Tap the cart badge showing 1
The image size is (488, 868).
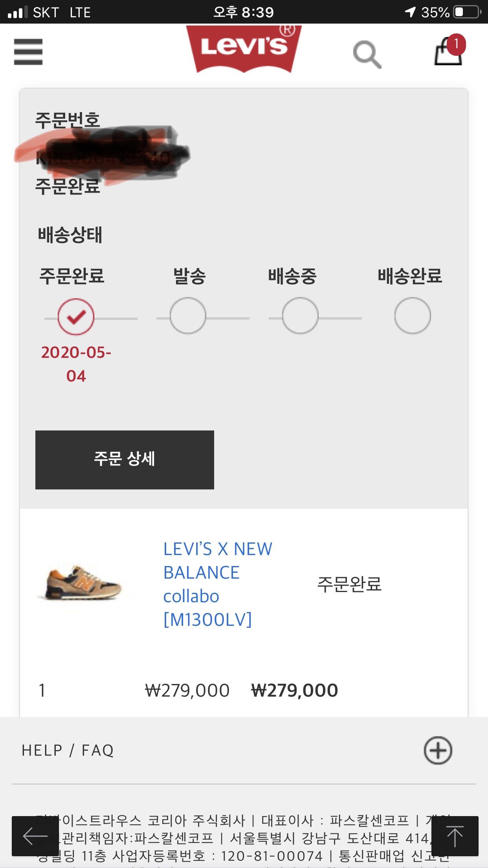coord(456,44)
